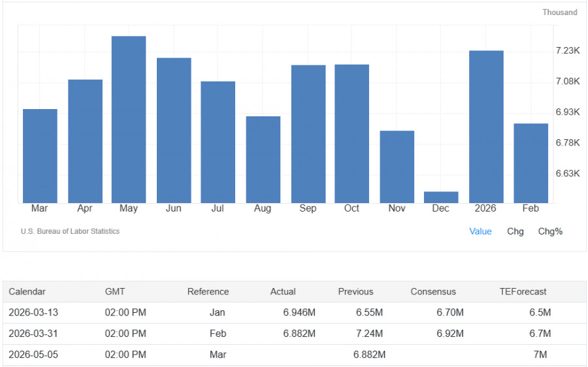The width and height of the screenshot is (588, 367).
Task: Click the 7.23K axis label
Action: [568, 50]
